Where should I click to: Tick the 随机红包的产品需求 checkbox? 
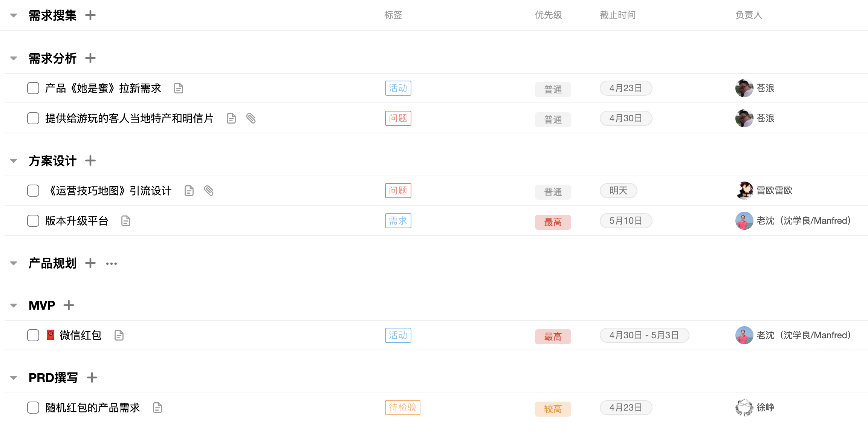pyautogui.click(x=33, y=408)
